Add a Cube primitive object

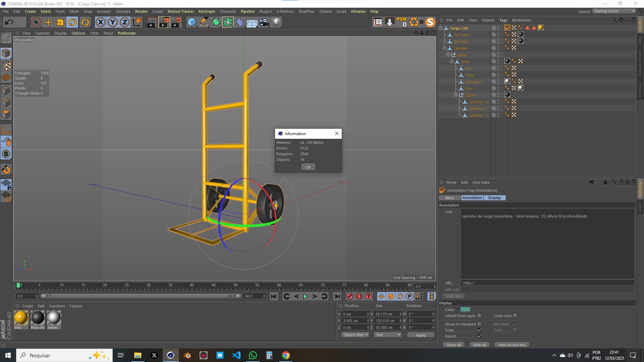pos(192,22)
